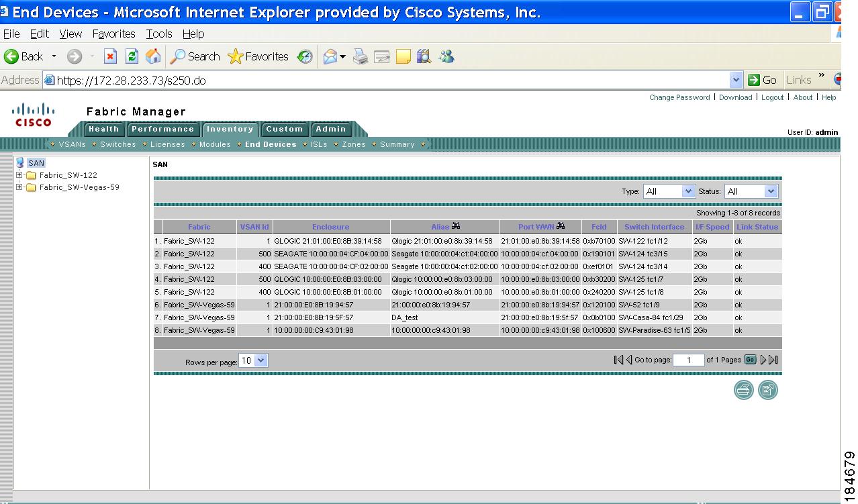Select the SAN root node in the tree
The height and width of the screenshot is (504, 858).
tap(34, 162)
